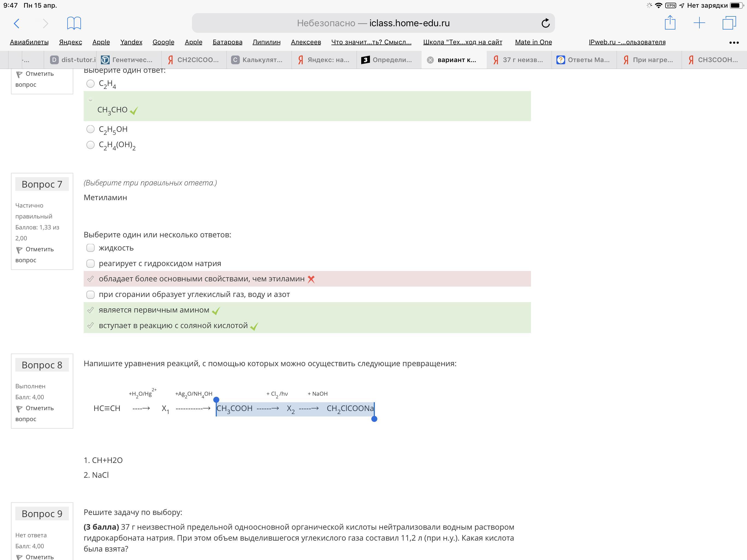Reload the page with refresh icon
The image size is (747, 560).
pos(545,23)
